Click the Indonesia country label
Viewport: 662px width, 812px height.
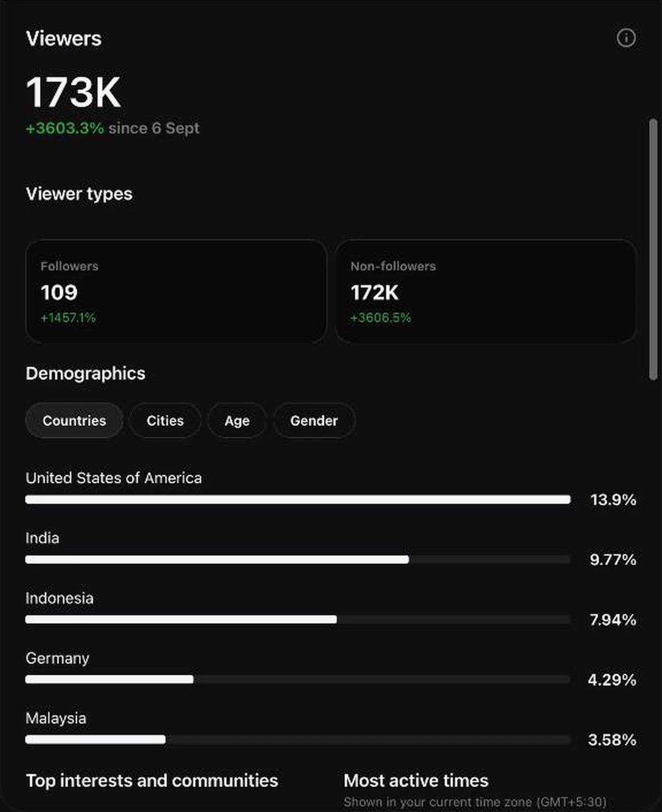[60, 598]
